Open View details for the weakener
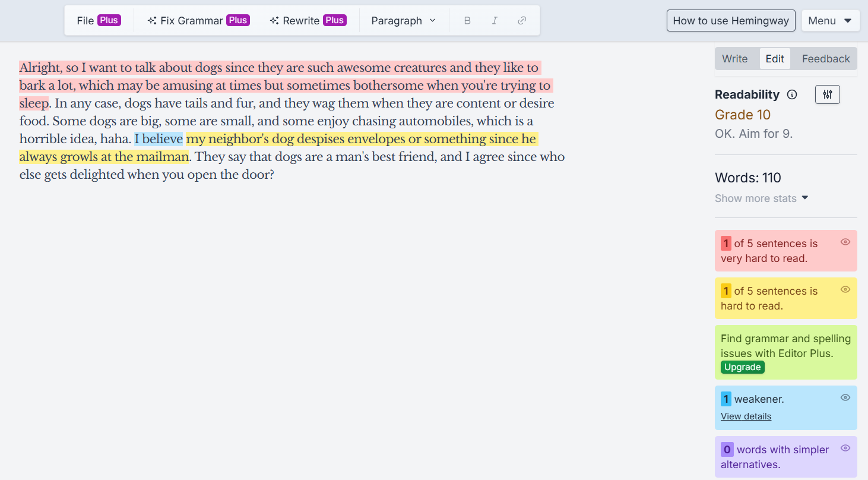 click(746, 416)
